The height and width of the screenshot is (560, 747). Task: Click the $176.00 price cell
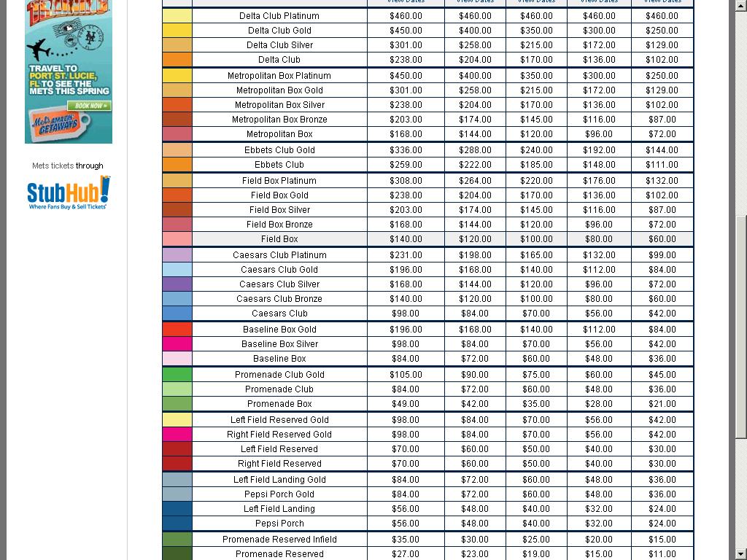click(x=599, y=181)
